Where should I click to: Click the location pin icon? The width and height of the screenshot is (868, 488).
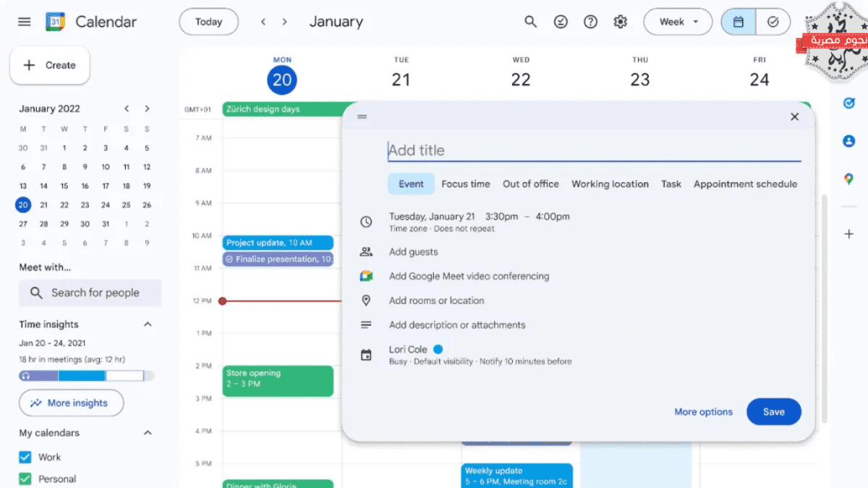click(x=366, y=300)
